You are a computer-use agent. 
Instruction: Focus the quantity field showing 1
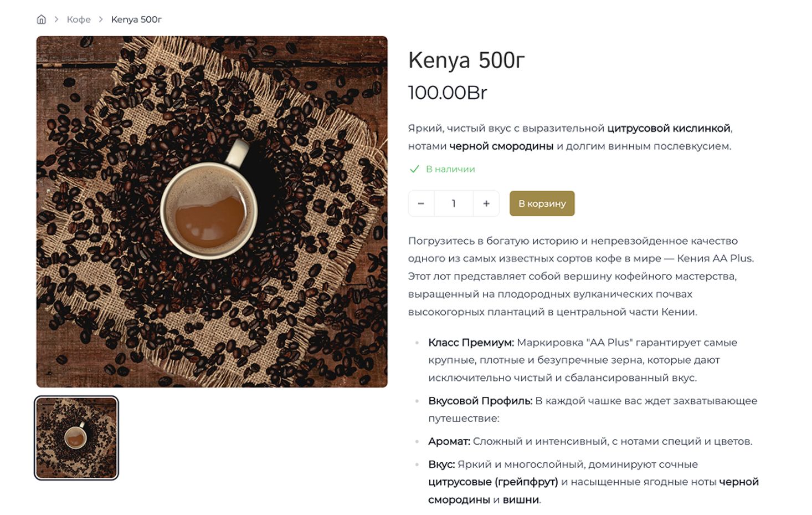pos(454,203)
